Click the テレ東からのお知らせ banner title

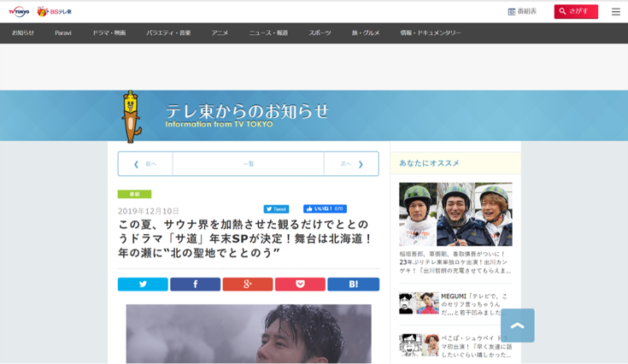coord(247,111)
